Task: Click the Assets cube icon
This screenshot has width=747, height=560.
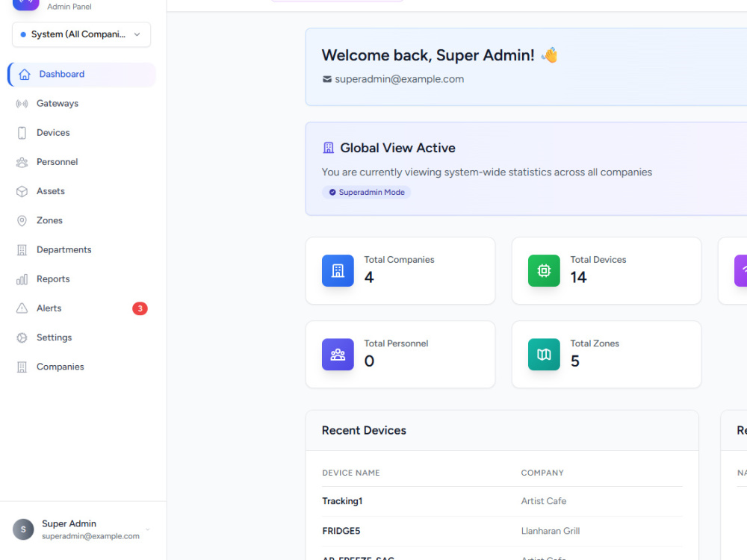Action: (x=22, y=191)
